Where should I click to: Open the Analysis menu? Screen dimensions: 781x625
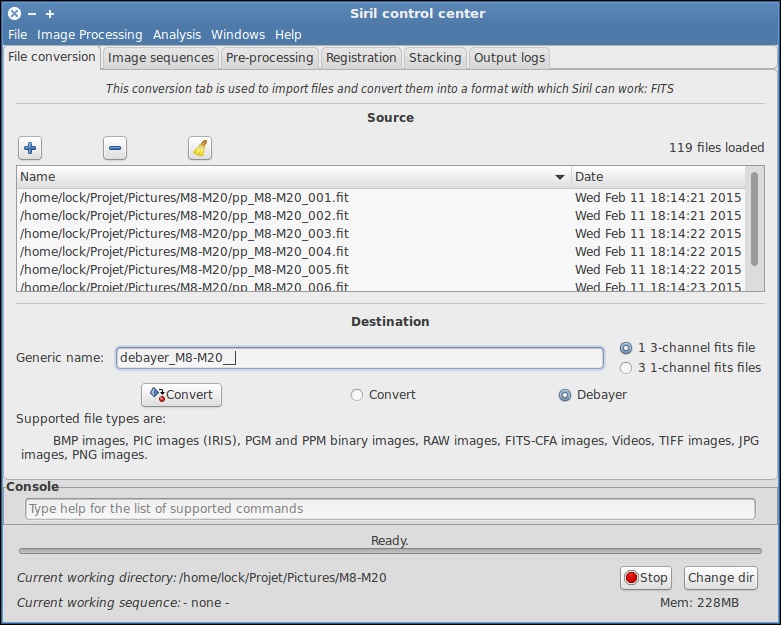177,35
